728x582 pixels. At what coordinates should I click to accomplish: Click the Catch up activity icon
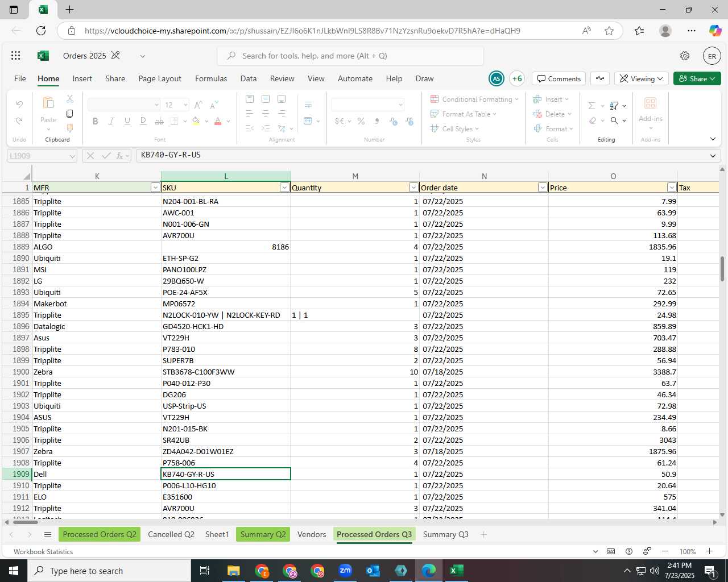pos(600,78)
